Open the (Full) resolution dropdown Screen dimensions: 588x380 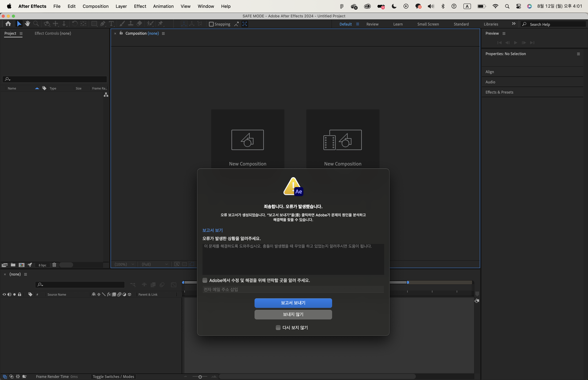click(x=154, y=264)
